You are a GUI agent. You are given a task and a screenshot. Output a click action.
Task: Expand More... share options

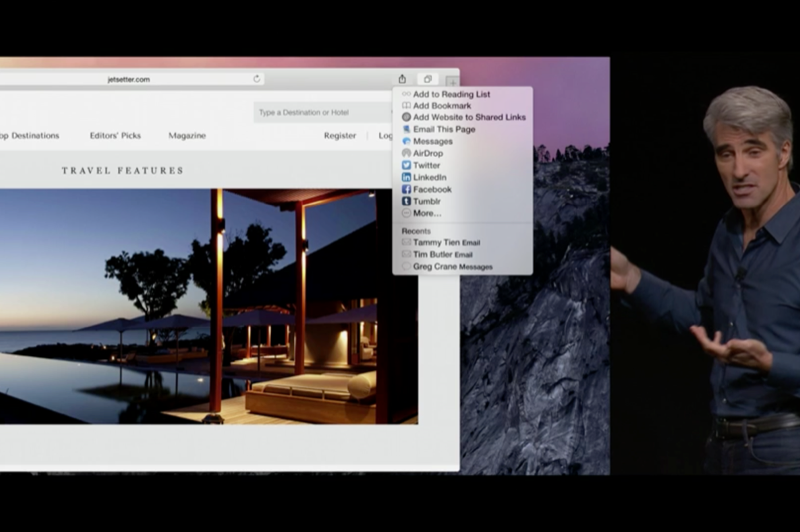click(427, 213)
